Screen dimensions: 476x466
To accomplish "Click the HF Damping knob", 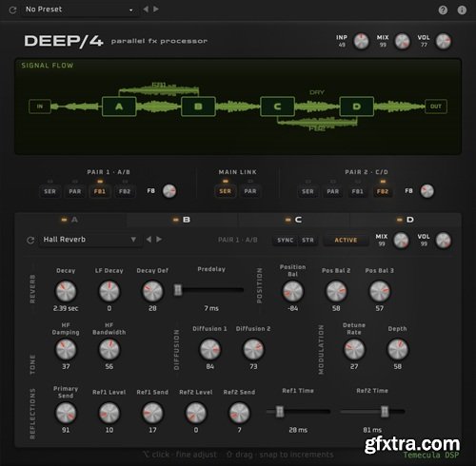I will (66, 349).
